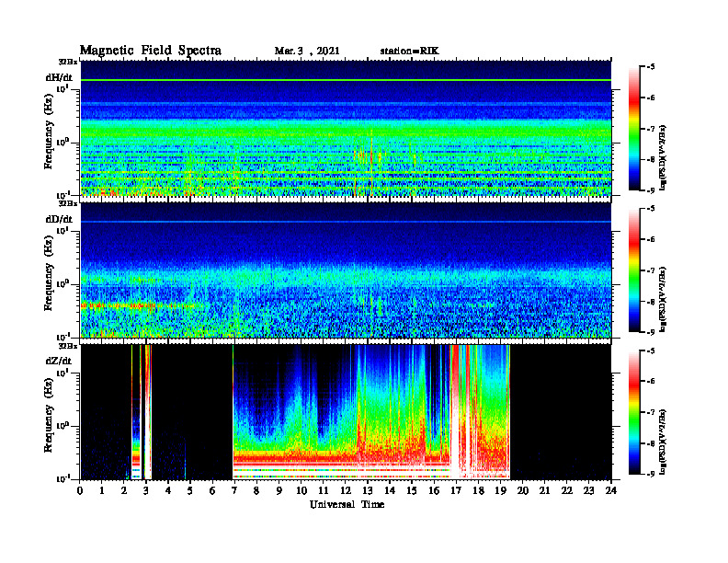Click hour tick label "8" on time axis

coord(256,491)
